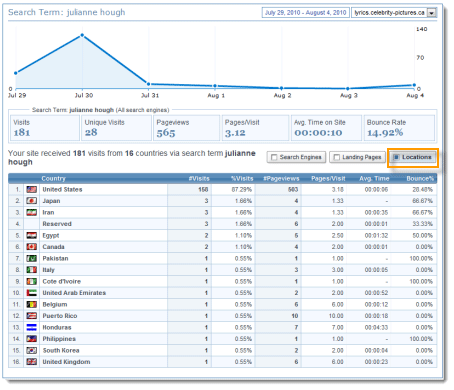This screenshot has width=454, height=390.
Task: Select the Visits 181 metric box
Action: [45, 128]
